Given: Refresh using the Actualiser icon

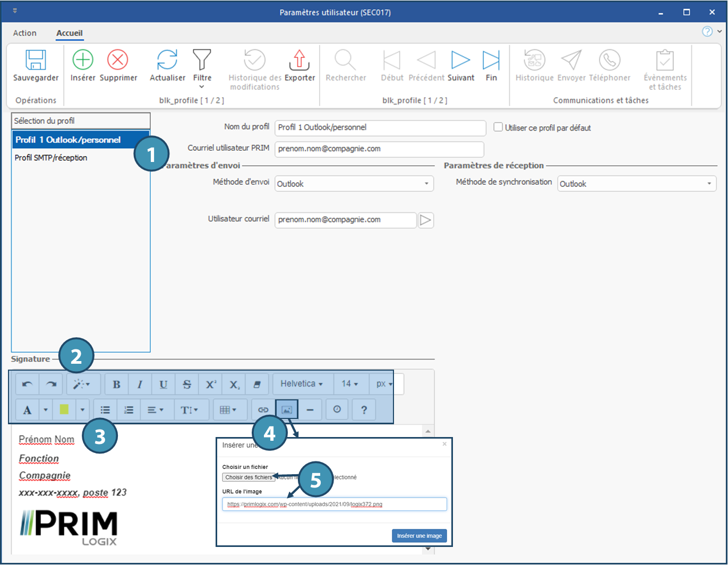Looking at the screenshot, I should click(167, 60).
